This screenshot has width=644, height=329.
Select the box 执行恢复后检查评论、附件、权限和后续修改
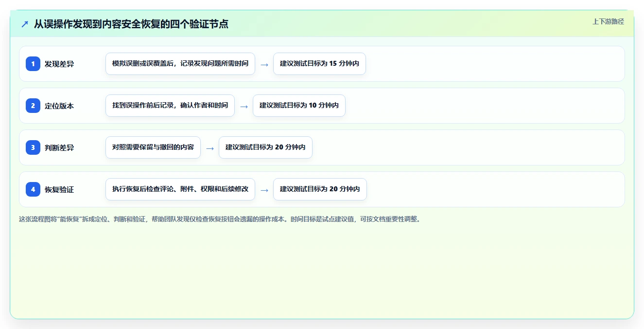click(x=180, y=189)
